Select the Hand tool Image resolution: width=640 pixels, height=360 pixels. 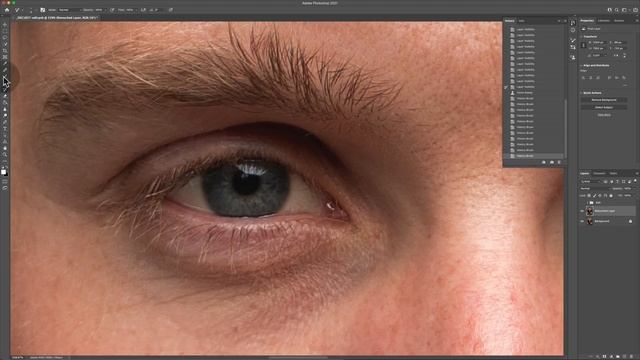tap(5, 148)
